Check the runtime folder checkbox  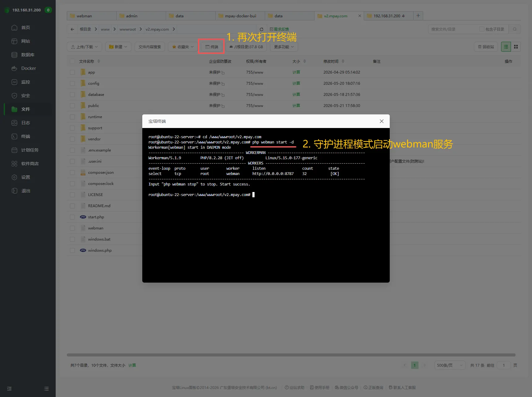point(72,117)
